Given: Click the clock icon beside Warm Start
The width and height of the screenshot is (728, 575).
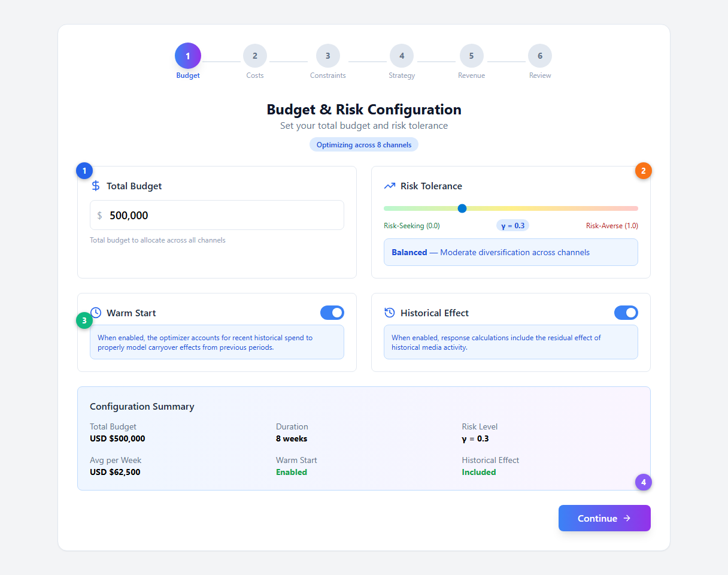Looking at the screenshot, I should coord(96,313).
